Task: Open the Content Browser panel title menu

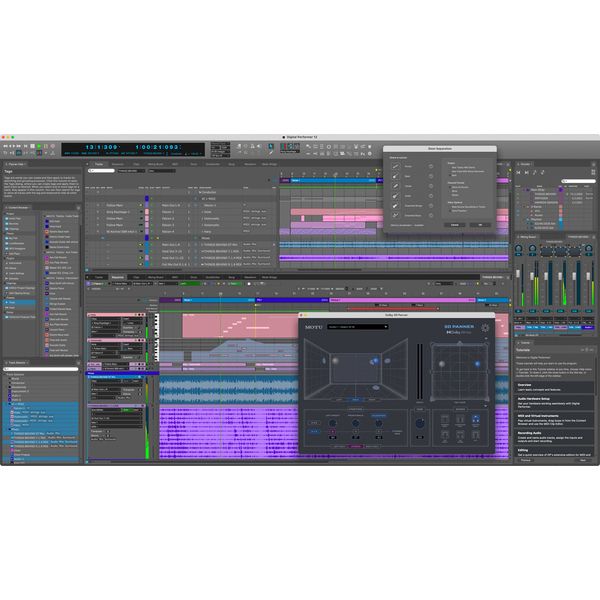Action: [18, 207]
